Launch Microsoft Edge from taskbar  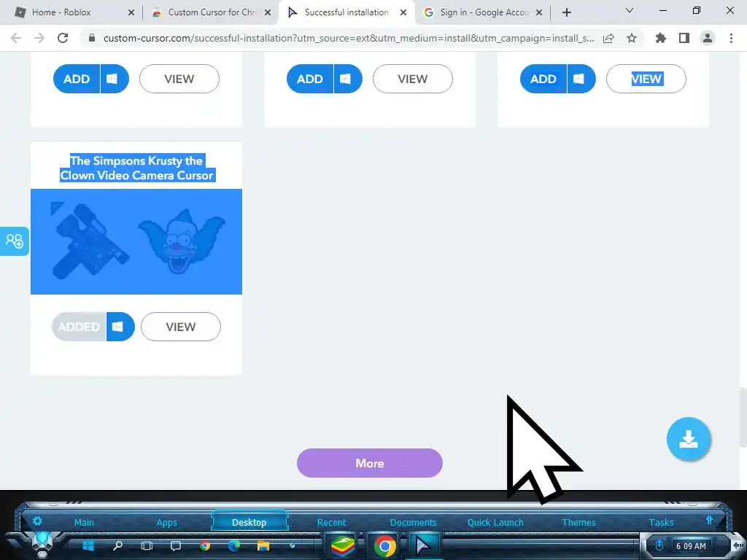234,545
